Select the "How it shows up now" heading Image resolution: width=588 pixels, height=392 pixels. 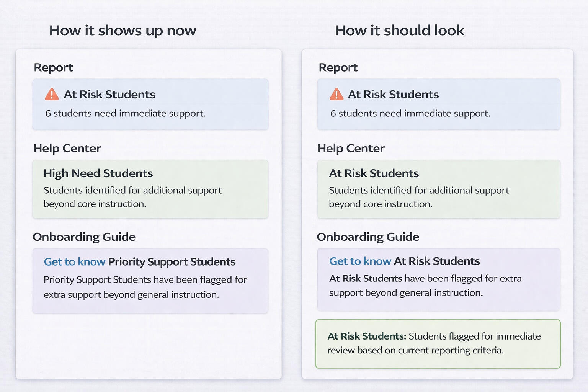[122, 31]
